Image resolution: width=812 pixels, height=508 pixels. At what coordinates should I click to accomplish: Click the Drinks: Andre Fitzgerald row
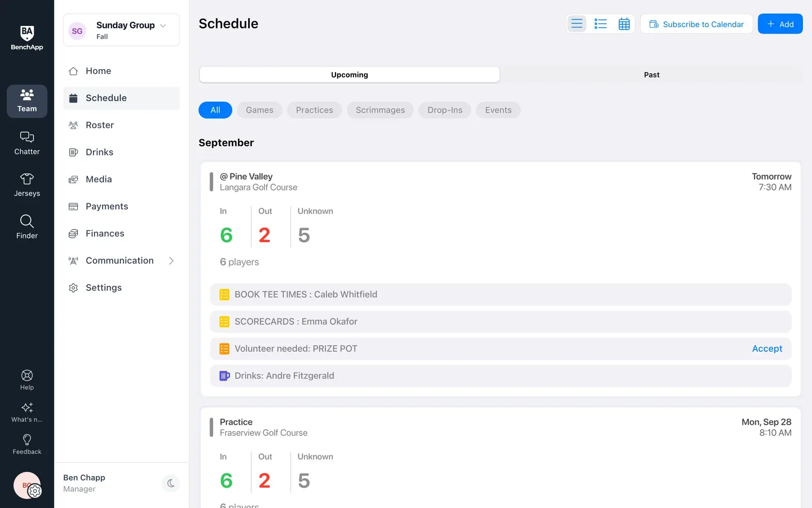(500, 376)
